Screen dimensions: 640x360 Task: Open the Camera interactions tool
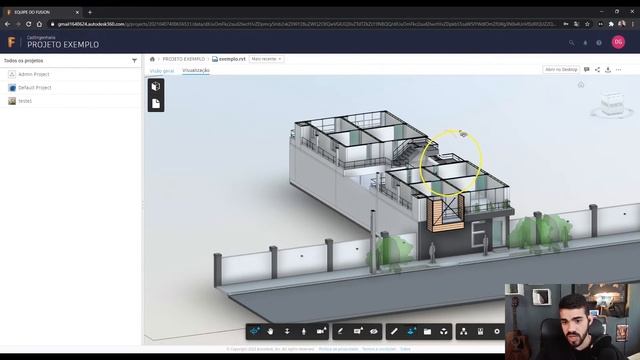[x=321, y=331]
